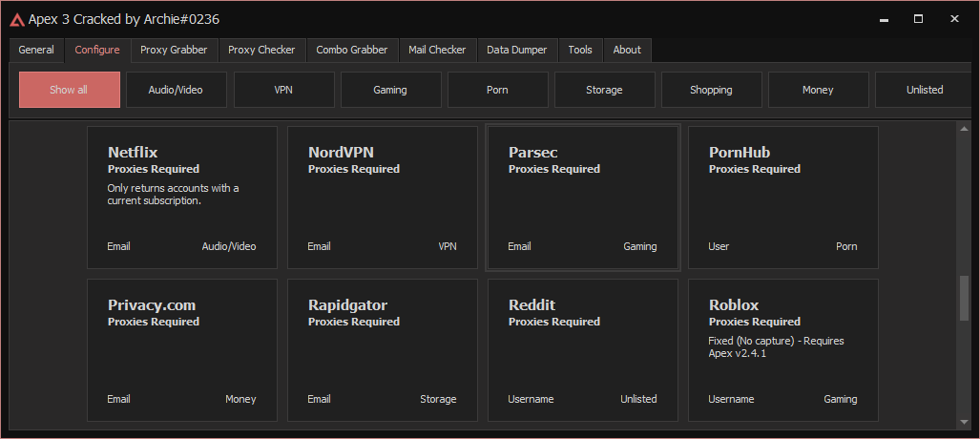Show the Unlisted category configs
Screen dimensions: 980x439
point(925,90)
